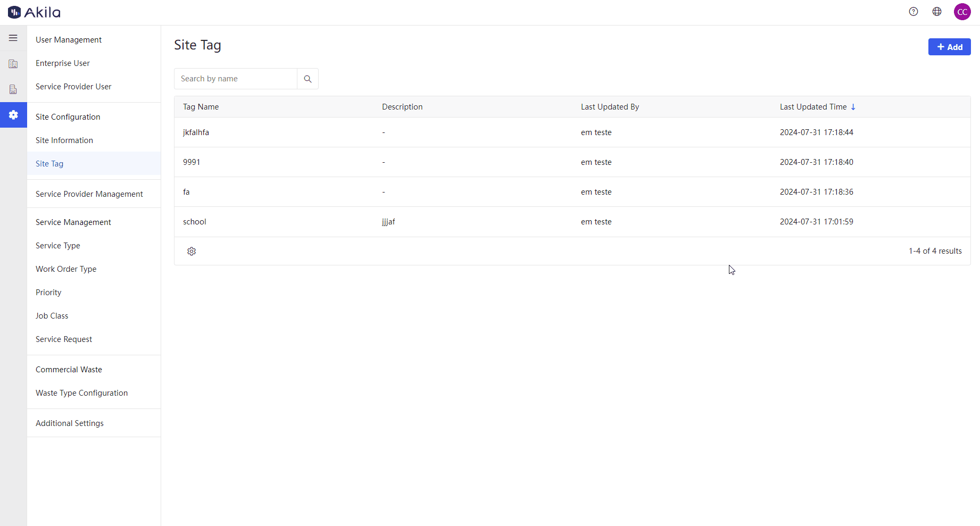Toggle the hamburger sidebar menu
Image resolution: width=980 pixels, height=526 pixels.
coord(13,38)
